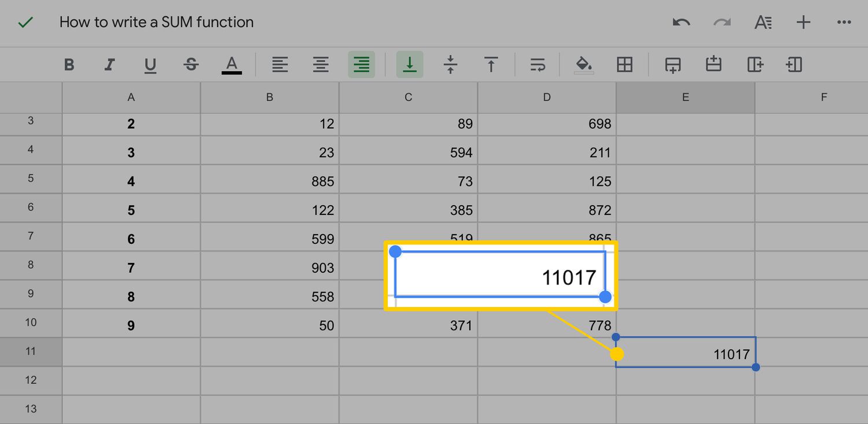Center align the cell text
Image resolution: width=868 pixels, height=424 pixels.
[x=321, y=64]
